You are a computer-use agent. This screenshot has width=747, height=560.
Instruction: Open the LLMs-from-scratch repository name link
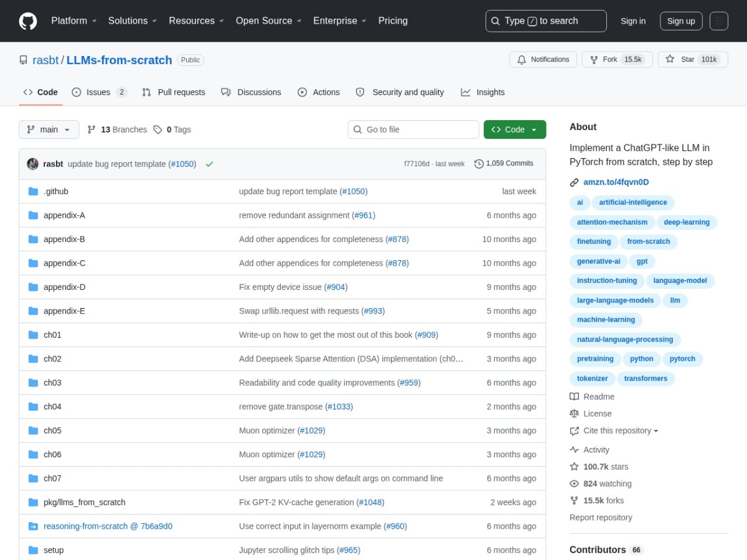pyautogui.click(x=119, y=60)
